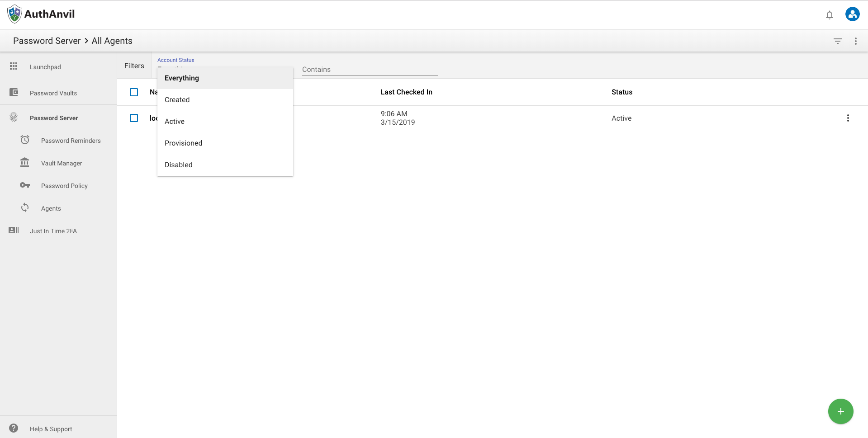Sort by Status column header

(x=622, y=92)
